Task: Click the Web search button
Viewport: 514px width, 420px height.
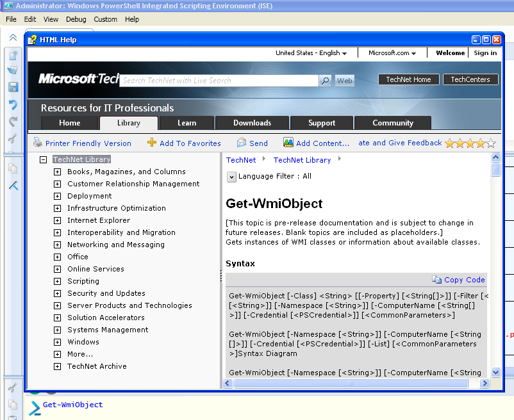Action: coord(345,81)
